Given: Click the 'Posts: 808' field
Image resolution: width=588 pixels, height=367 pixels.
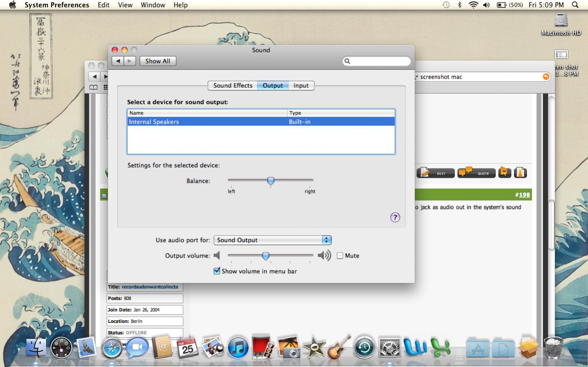Looking at the screenshot, I should pyautogui.click(x=145, y=299).
